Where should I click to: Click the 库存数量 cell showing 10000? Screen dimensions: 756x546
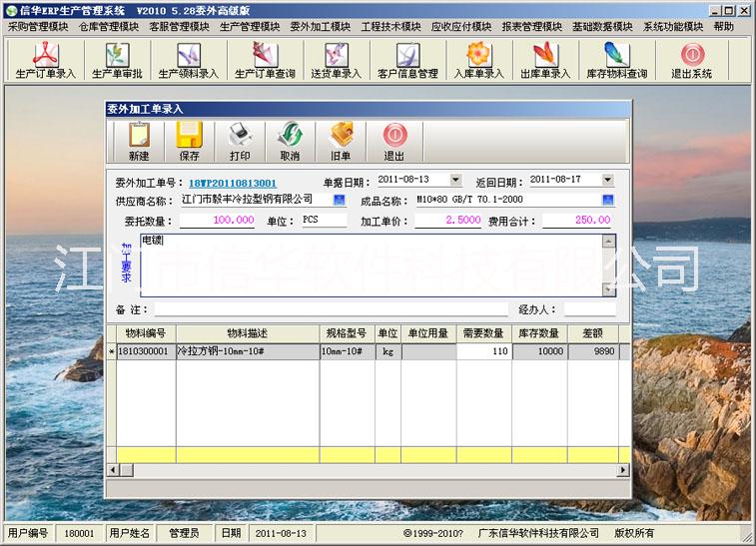539,351
